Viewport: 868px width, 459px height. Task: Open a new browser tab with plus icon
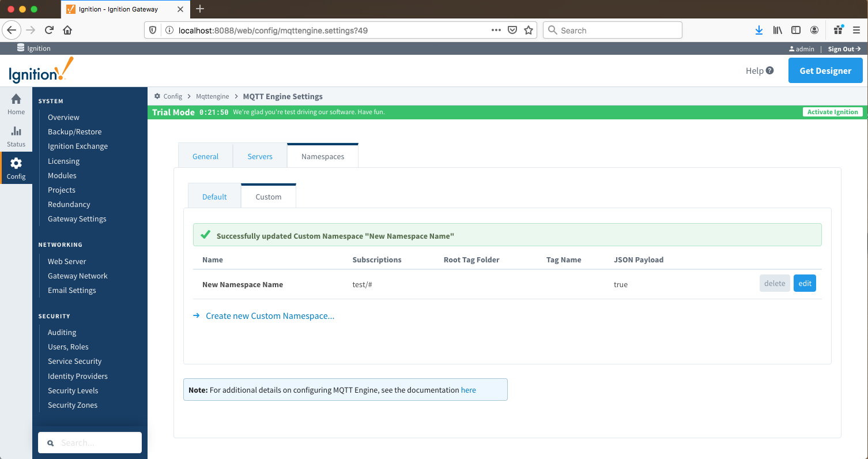(200, 9)
